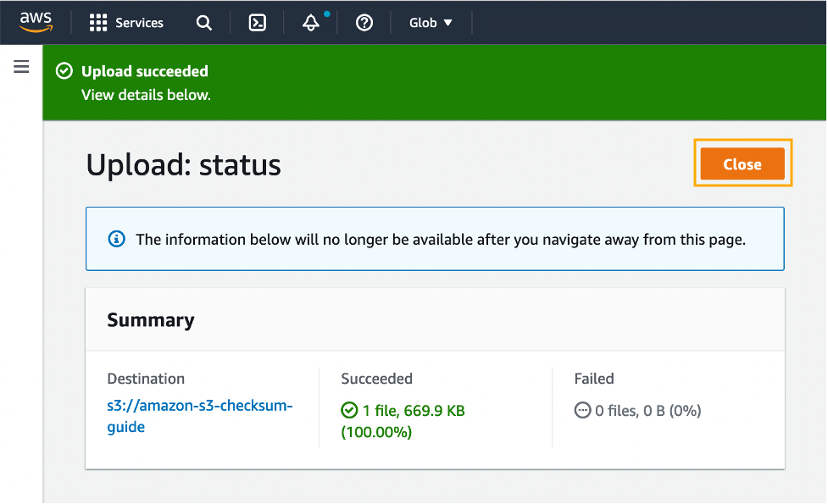Screen dimensions: 828x504
Task: Click the Succeeded green checkmark status icon
Action: pos(349,411)
